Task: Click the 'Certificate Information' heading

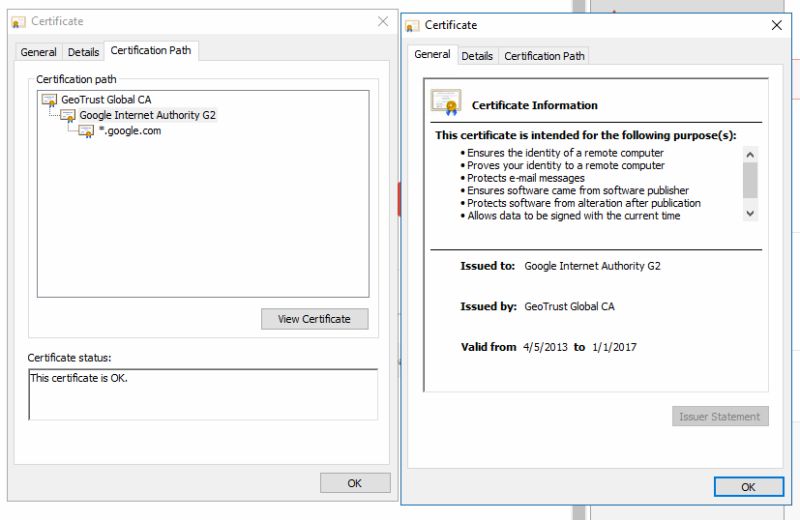Action: pyautogui.click(x=535, y=105)
